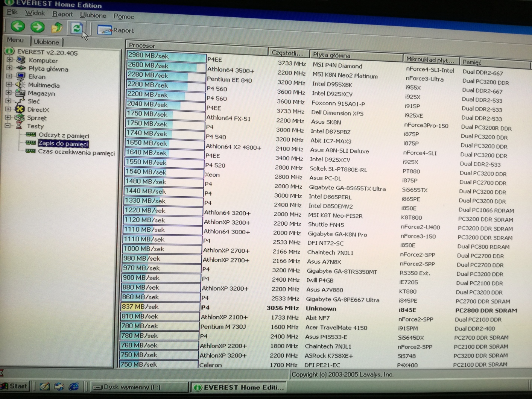Viewport: 532px width, 399px height.
Task: Collapse the Testy tree node
Action: point(8,126)
